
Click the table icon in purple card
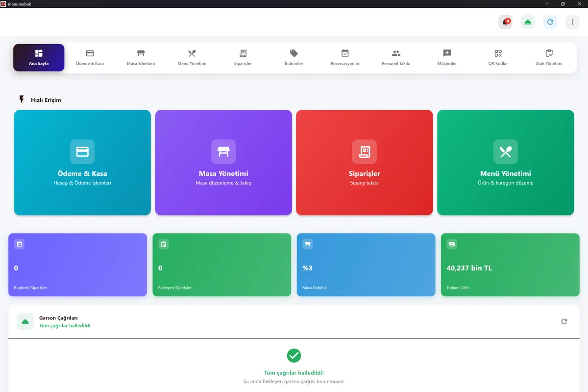pos(223,152)
